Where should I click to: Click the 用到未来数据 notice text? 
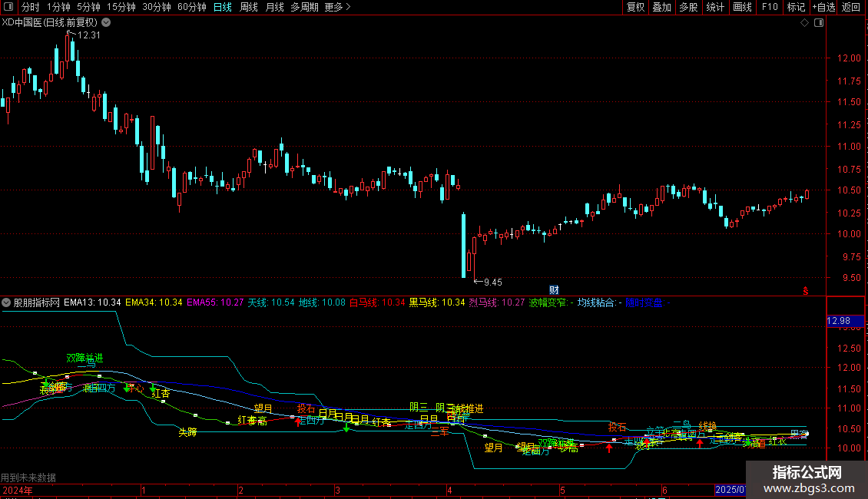[x=28, y=478]
